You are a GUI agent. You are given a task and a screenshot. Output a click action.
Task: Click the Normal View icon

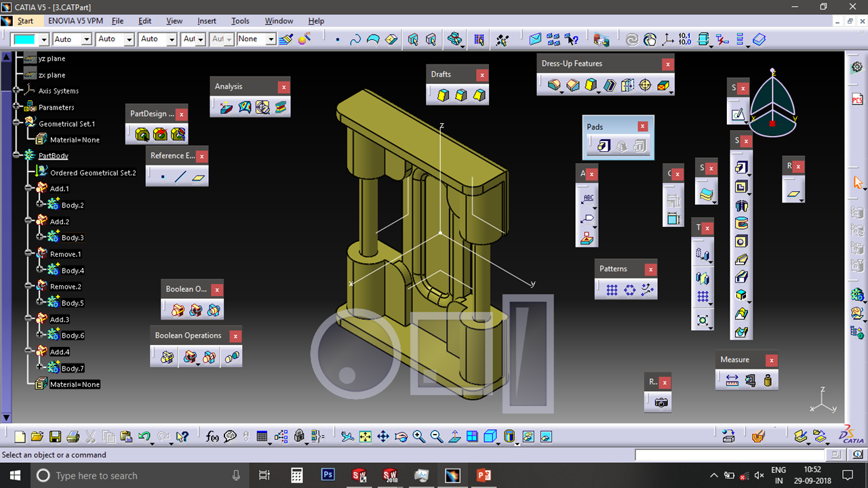(455, 437)
